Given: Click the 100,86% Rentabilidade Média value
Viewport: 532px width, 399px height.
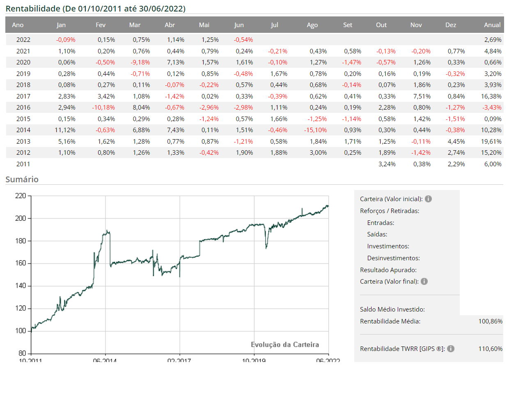Looking at the screenshot, I should point(490,321).
